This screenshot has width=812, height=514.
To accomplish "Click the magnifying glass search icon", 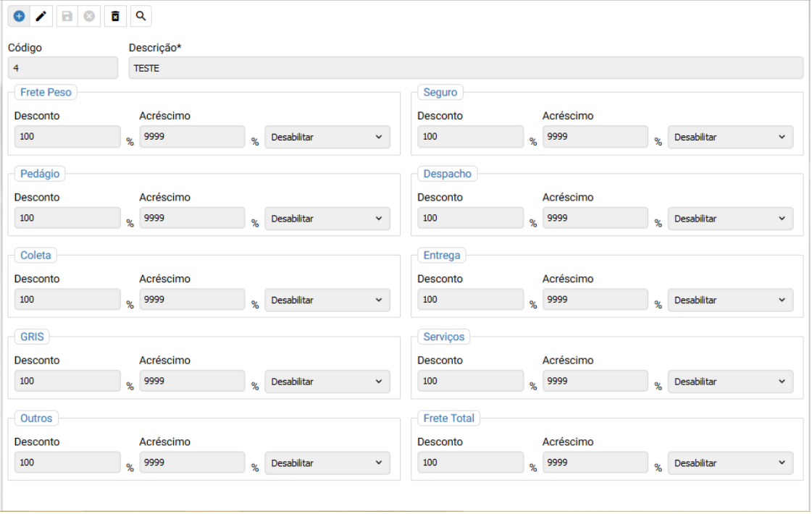I will 141,15.
